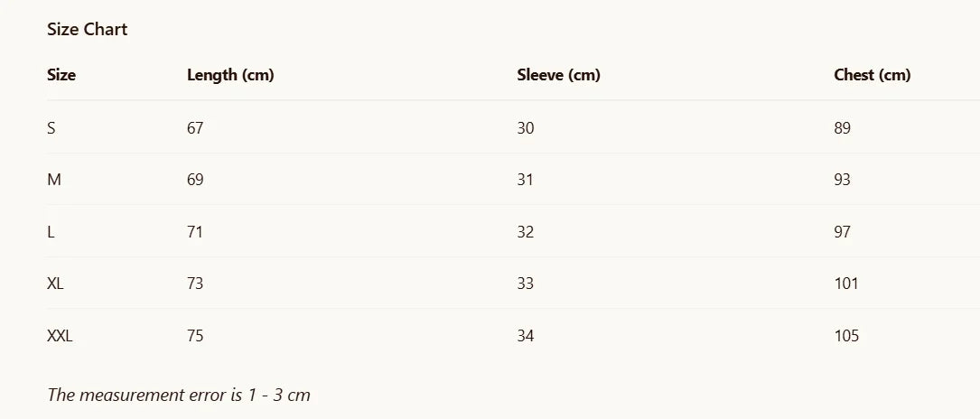The width and height of the screenshot is (980, 419).
Task: Click sleeve value 32 for size L
Action: (x=526, y=232)
